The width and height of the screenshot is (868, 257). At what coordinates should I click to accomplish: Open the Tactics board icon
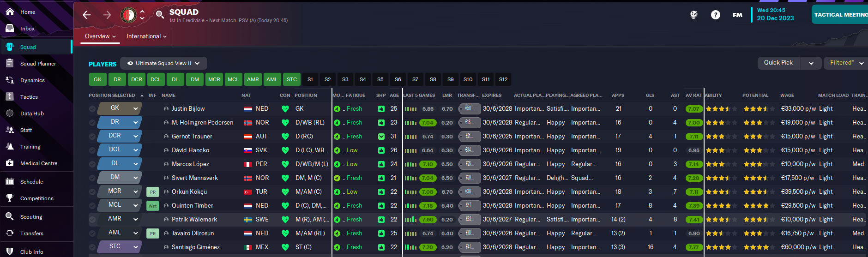[10, 96]
